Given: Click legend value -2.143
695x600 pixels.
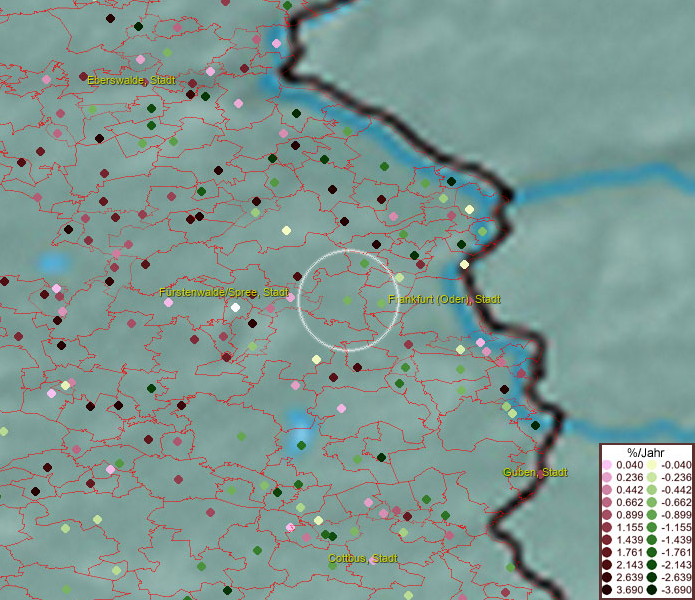Looking at the screenshot, I should point(676,565).
